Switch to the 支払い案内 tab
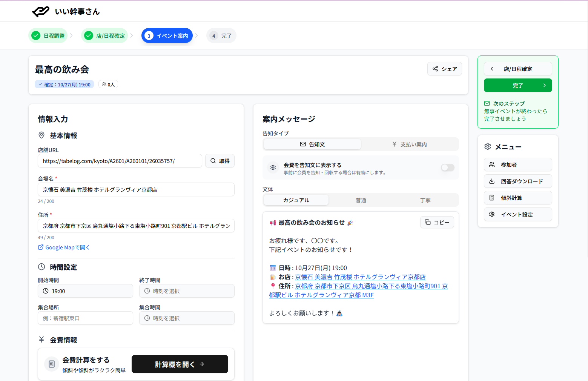 409,144
